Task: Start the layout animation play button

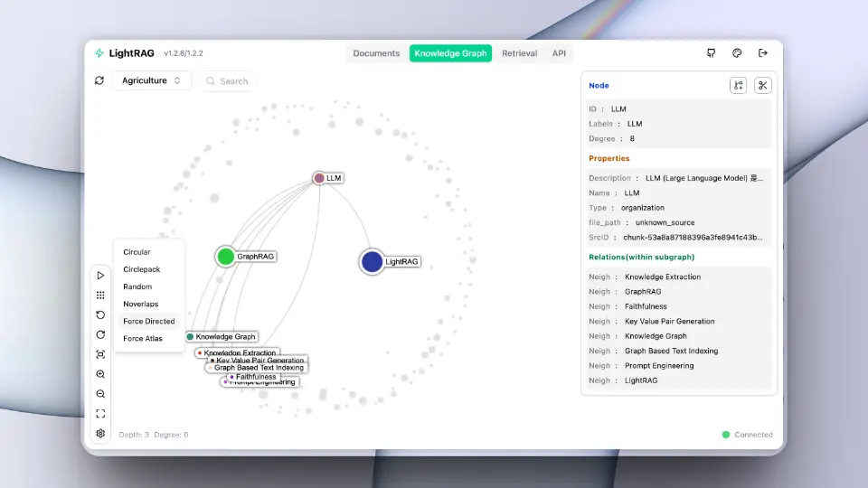Action: click(x=100, y=275)
